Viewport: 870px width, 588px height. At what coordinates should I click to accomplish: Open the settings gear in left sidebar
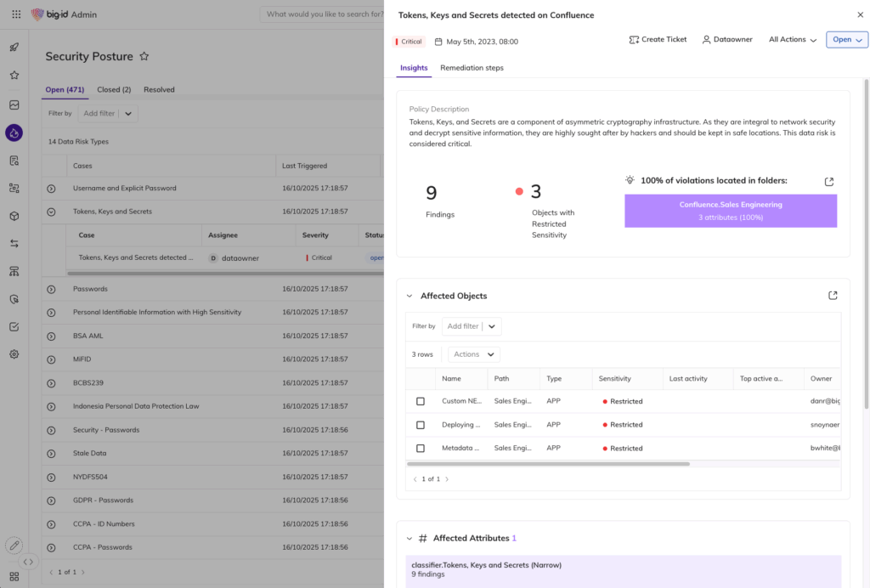click(x=14, y=354)
